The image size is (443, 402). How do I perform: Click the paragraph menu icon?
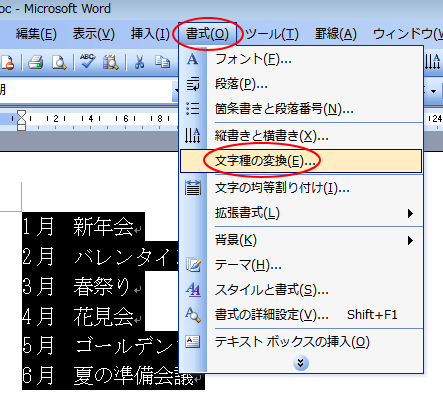point(193,84)
